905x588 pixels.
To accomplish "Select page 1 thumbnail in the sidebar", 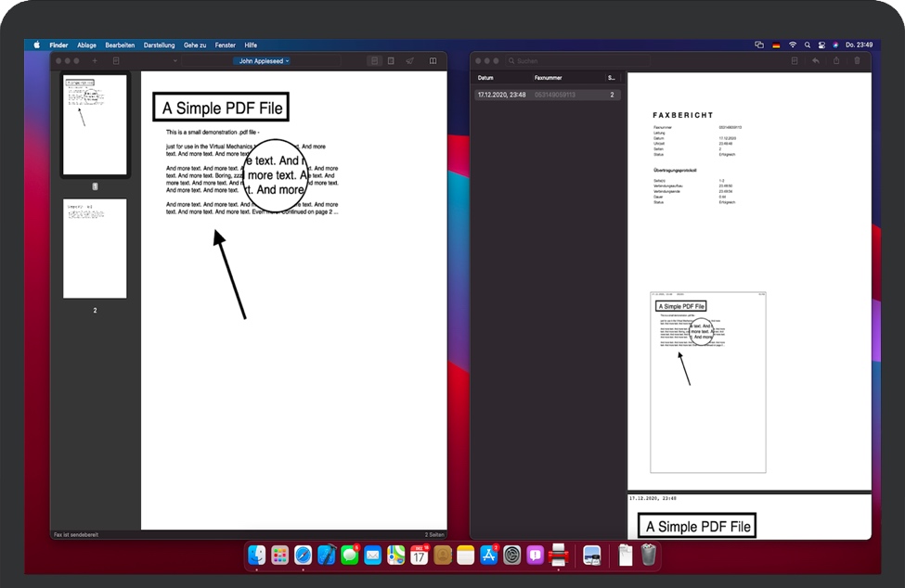I will tap(95, 124).
